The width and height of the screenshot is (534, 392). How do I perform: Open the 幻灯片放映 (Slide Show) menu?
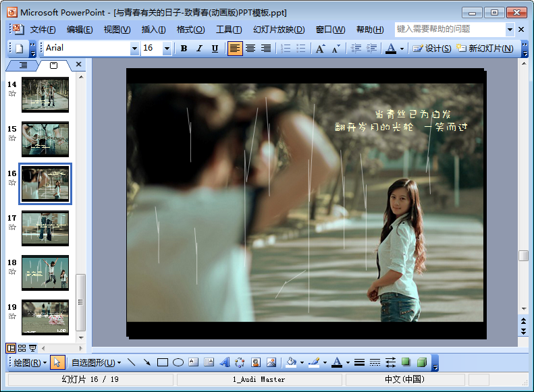click(x=279, y=30)
